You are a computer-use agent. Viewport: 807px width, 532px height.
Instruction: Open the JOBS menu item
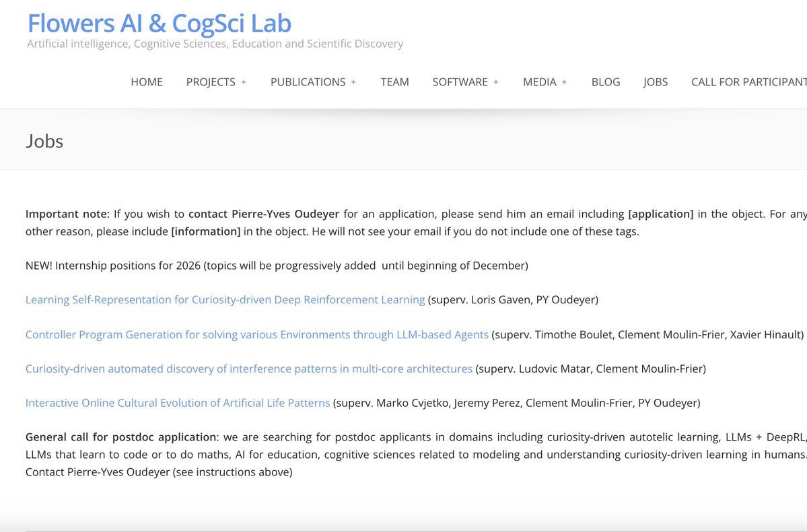[x=655, y=82]
